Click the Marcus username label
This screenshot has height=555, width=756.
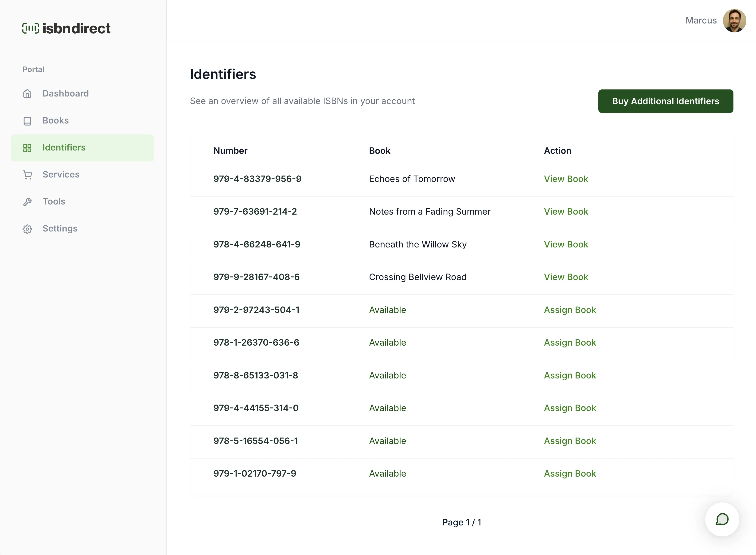[701, 20]
